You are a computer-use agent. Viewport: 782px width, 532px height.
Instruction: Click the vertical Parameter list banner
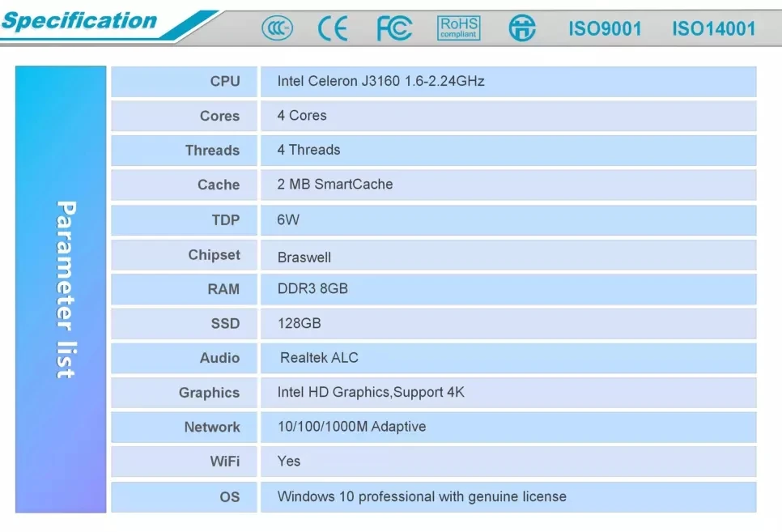pyautogui.click(x=61, y=289)
